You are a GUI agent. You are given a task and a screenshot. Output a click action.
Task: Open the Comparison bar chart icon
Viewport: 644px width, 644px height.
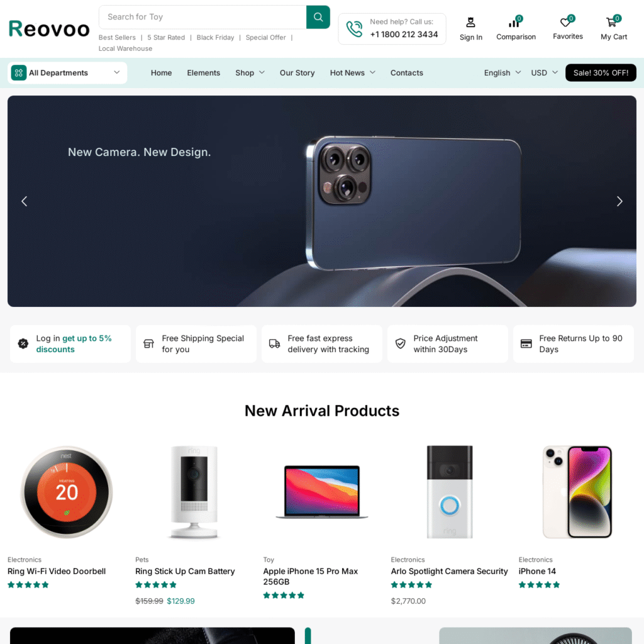[514, 22]
